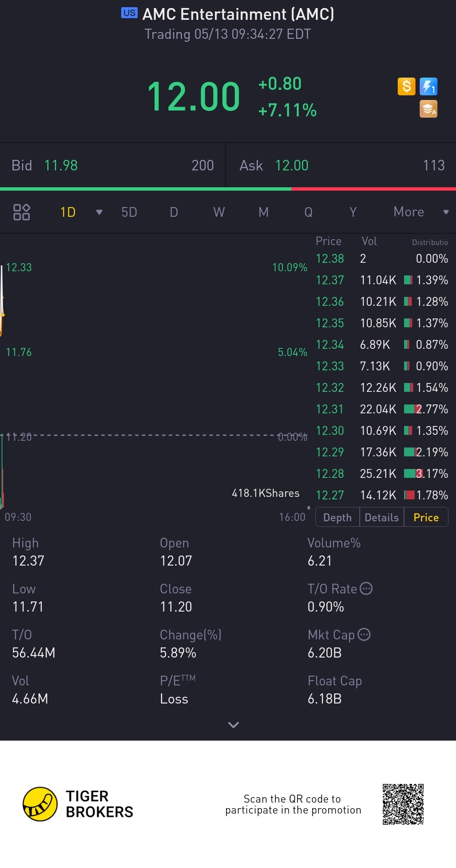Tap the P/E TTM Loss value
The width and height of the screenshot is (456, 868).
click(174, 699)
